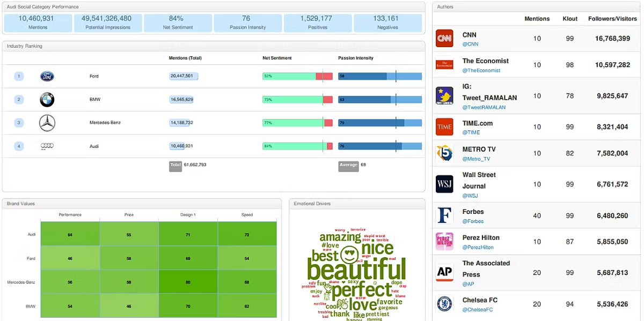Open the @ChelseaFC profile link
The width and height of the screenshot is (644, 321).
(478, 310)
